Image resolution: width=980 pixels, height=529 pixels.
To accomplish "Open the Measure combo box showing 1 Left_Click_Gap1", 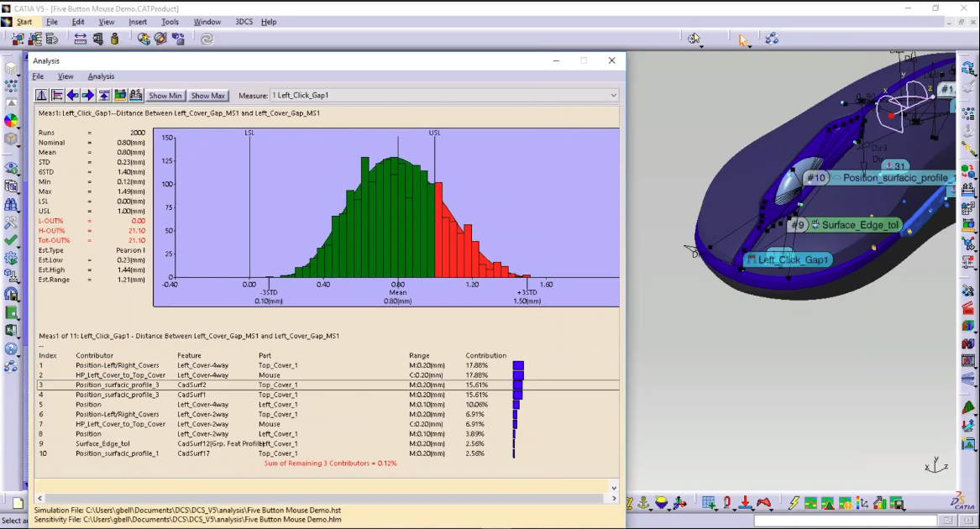I will 444,95.
